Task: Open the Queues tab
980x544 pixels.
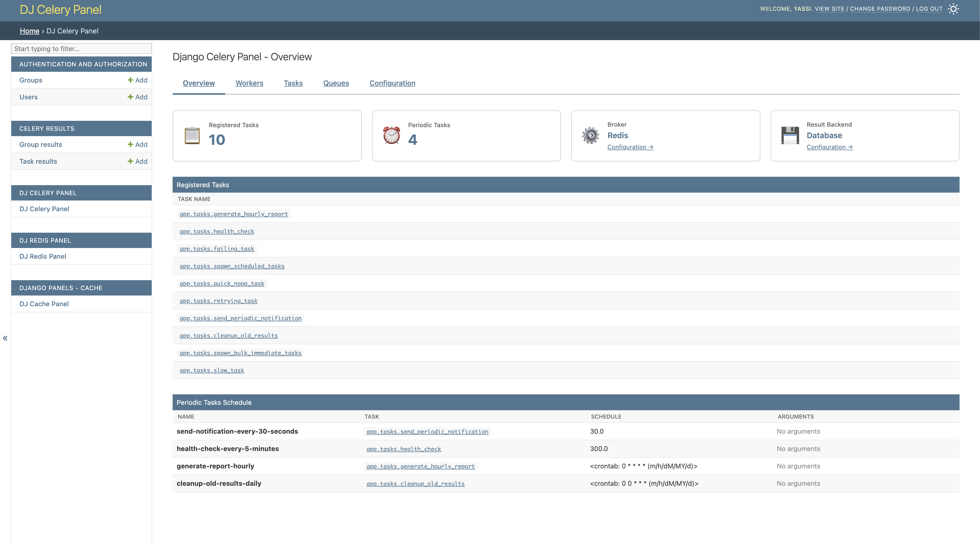Action: 336,83
